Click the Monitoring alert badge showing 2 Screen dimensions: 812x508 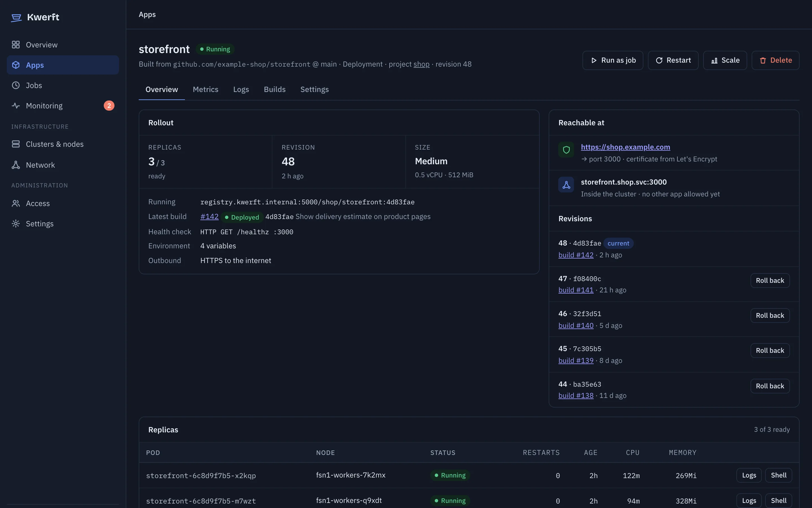coord(109,106)
